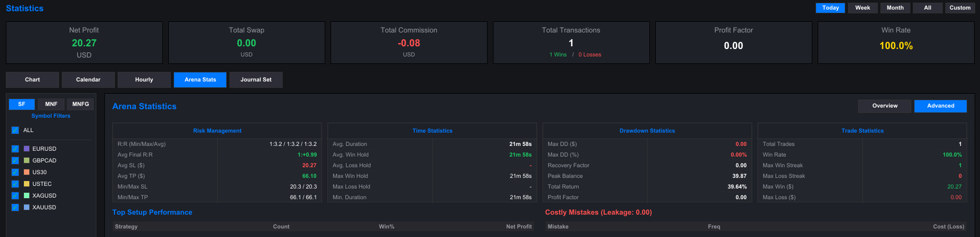This screenshot has height=237, width=980.
Task: Switch range to Month
Action: tap(895, 8)
